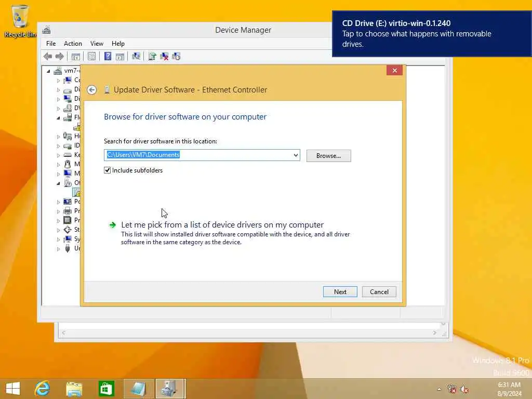The height and width of the screenshot is (399, 532).
Task: Click the Scan for hardware changes icon
Action: pyautogui.click(x=136, y=56)
